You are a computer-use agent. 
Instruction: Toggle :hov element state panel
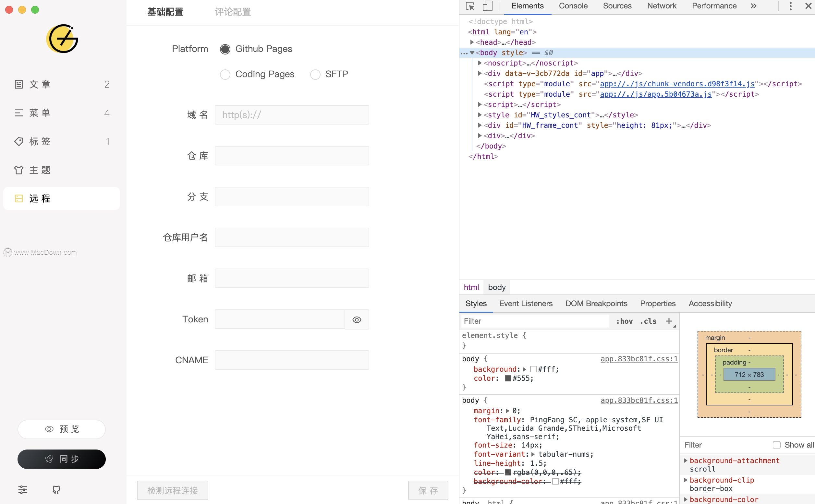(x=624, y=321)
